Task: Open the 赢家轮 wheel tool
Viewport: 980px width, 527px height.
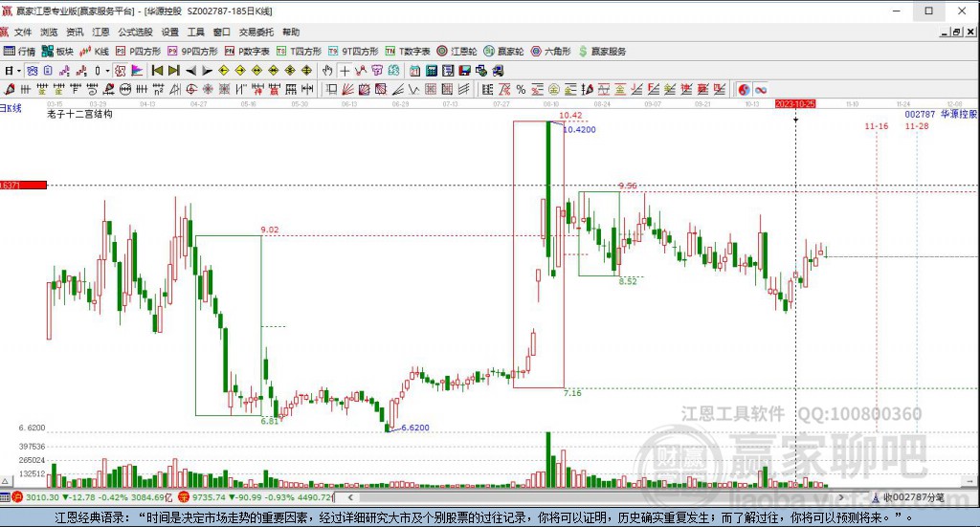Action: (503, 52)
